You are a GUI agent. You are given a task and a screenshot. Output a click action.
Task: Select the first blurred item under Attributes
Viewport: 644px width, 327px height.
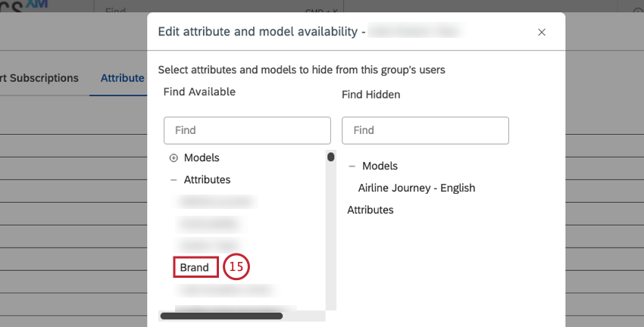(x=215, y=201)
